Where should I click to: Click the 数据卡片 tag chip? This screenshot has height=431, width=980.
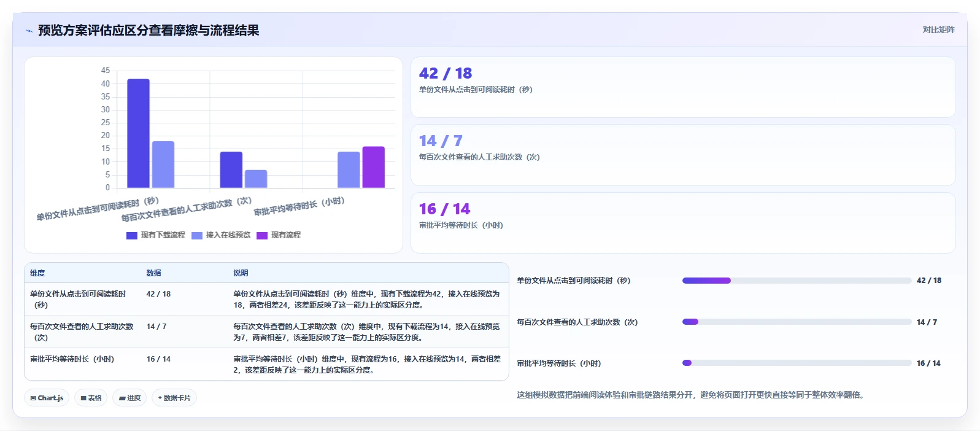174,398
